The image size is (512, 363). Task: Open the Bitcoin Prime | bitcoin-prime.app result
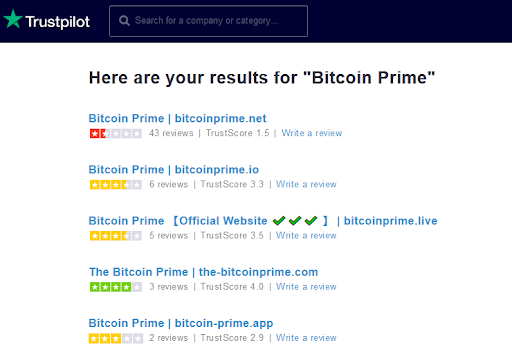click(x=181, y=323)
